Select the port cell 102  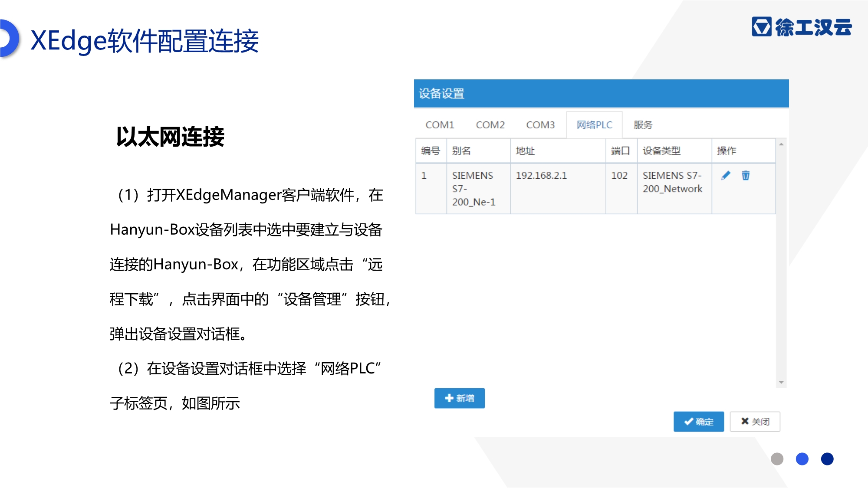621,189
